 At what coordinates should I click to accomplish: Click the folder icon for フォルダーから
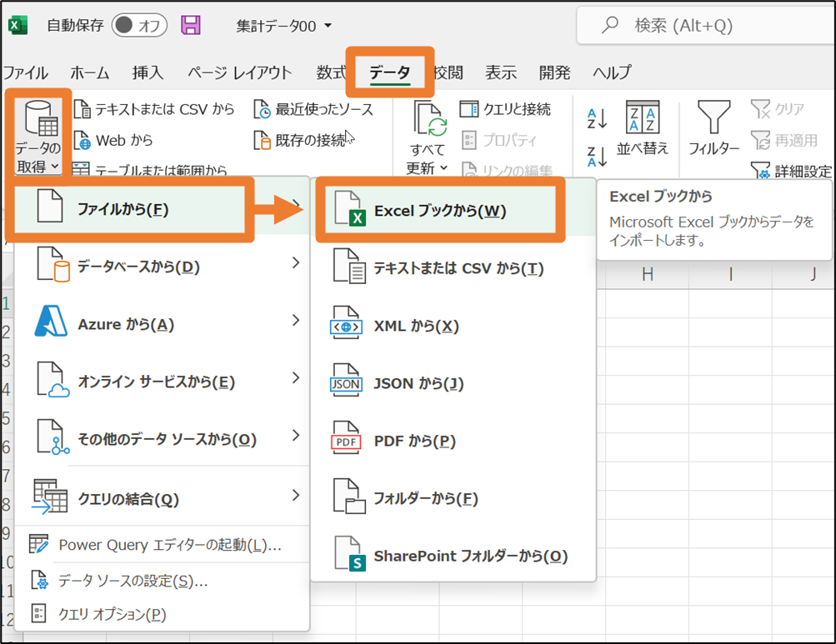point(349,497)
